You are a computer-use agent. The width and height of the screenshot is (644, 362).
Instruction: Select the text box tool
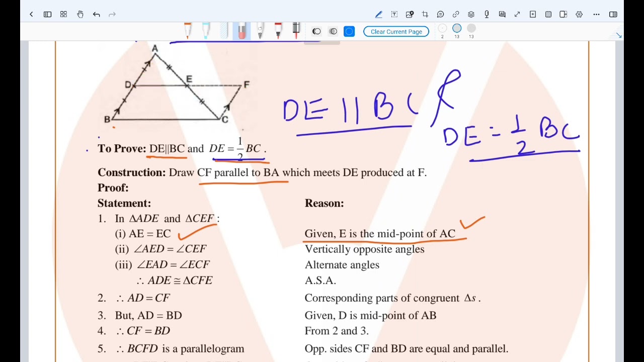tap(394, 15)
